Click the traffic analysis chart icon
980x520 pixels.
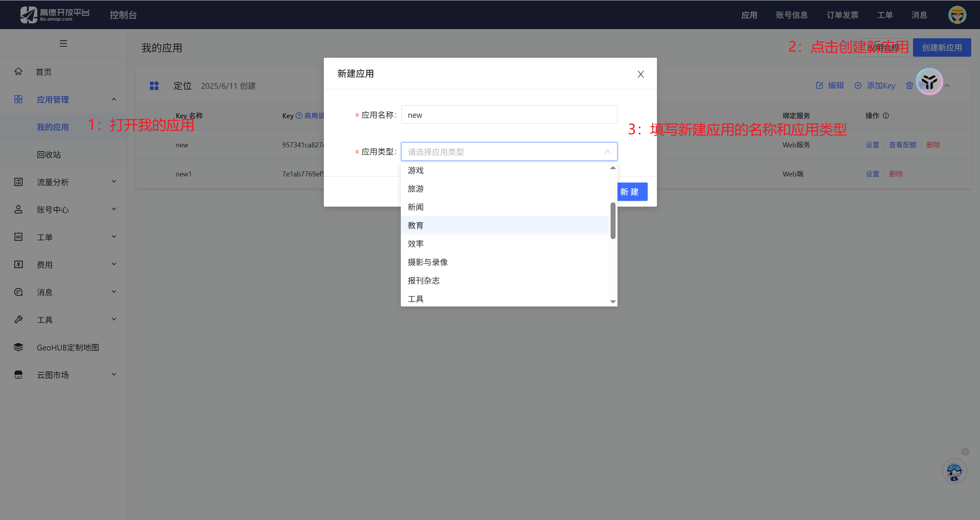click(18, 182)
